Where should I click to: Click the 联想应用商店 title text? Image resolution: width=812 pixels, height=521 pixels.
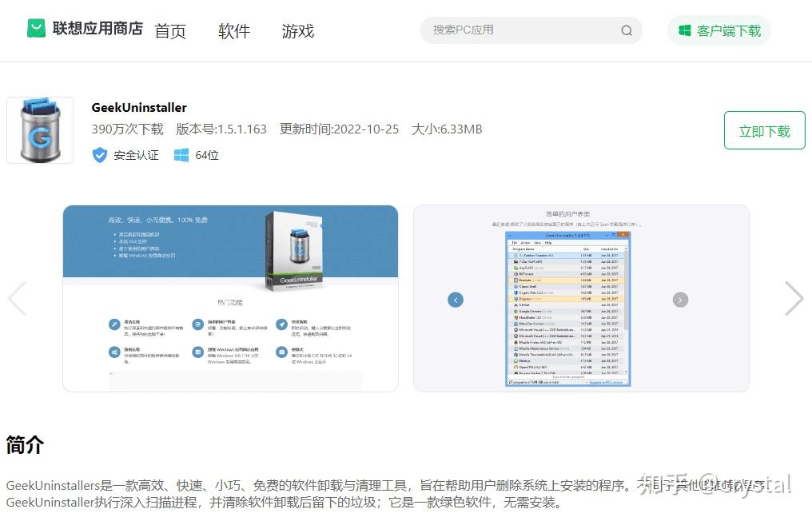(98, 29)
